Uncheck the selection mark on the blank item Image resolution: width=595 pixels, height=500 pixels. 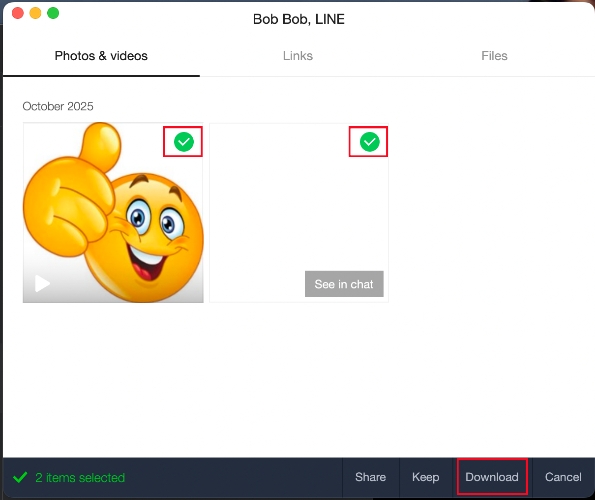pyautogui.click(x=370, y=142)
